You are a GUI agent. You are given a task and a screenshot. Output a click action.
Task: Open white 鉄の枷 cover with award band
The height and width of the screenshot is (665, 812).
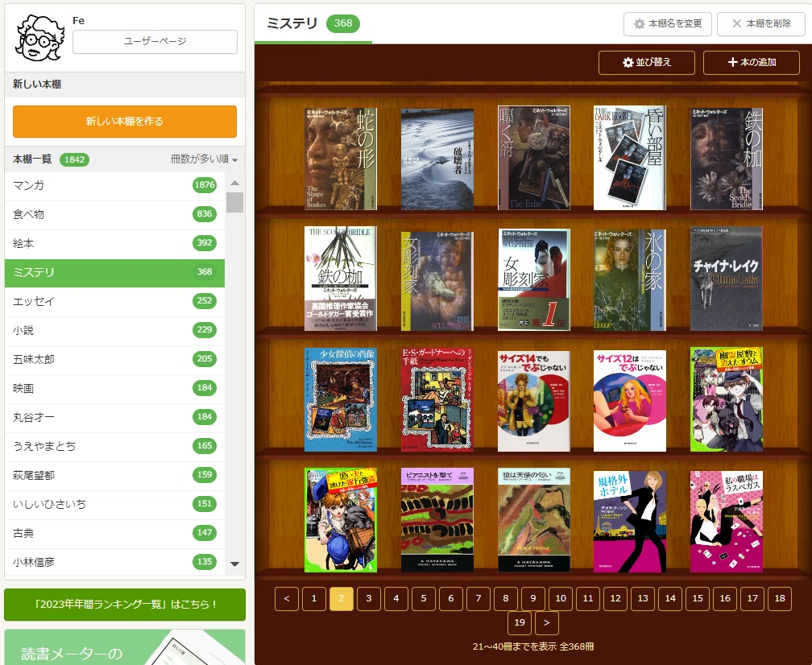[341, 279]
